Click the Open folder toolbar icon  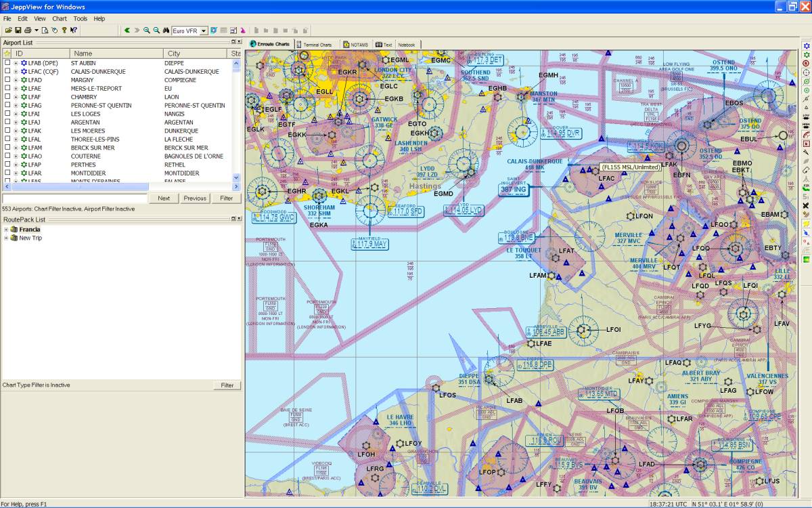pos(9,30)
